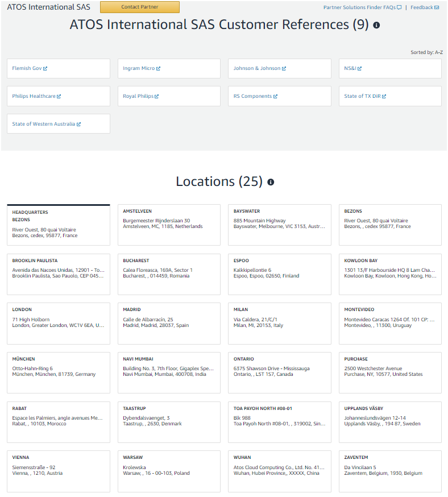Image resolution: width=448 pixels, height=497 pixels.
Task: Open the Philips Healthcare reference link
Action: click(x=34, y=96)
